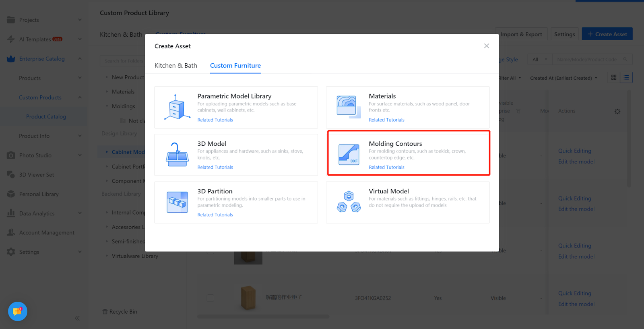The image size is (644, 329).
Task: Click the Name/Model/Product Code search field
Action: pos(587,60)
